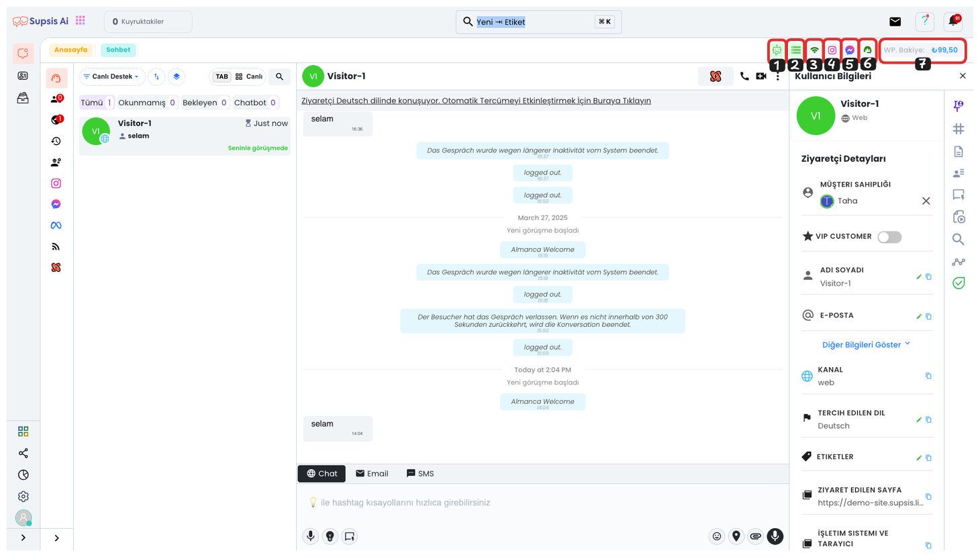Screen dimensions: 980x557
Task: Open the emoji picker
Action: [717, 536]
